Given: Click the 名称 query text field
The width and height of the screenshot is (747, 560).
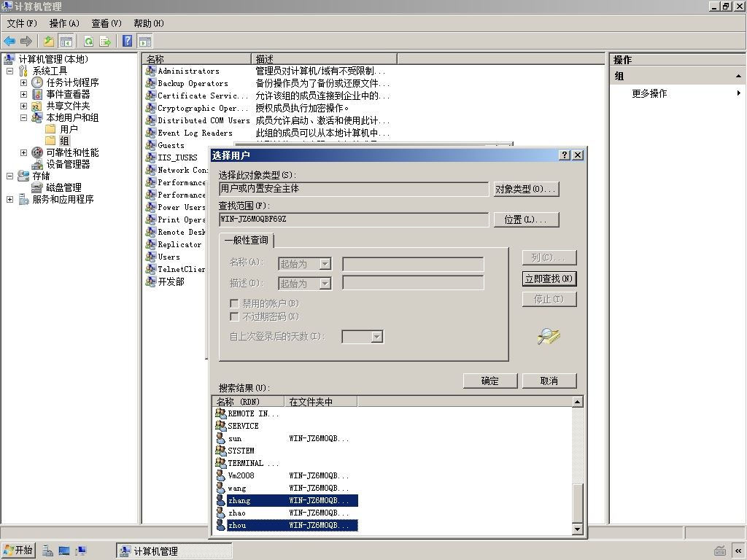Looking at the screenshot, I should pos(413,264).
